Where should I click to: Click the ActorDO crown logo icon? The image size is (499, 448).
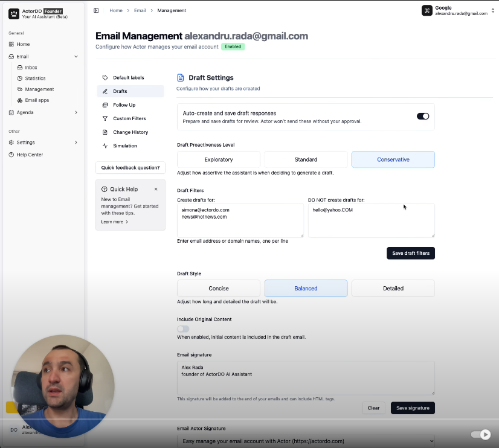click(14, 14)
